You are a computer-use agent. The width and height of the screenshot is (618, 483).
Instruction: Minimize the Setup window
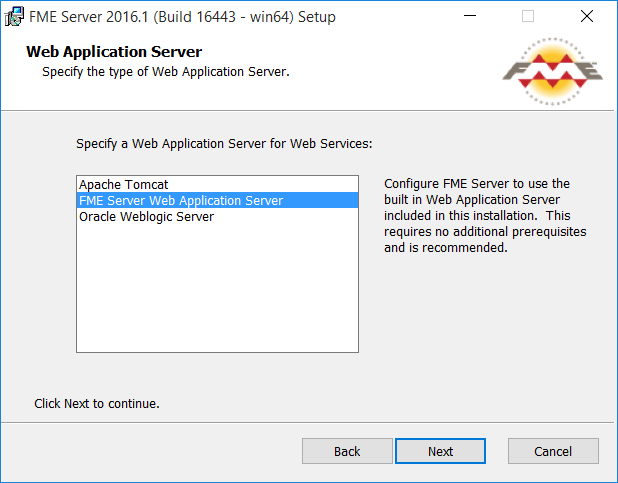pyautogui.click(x=470, y=16)
